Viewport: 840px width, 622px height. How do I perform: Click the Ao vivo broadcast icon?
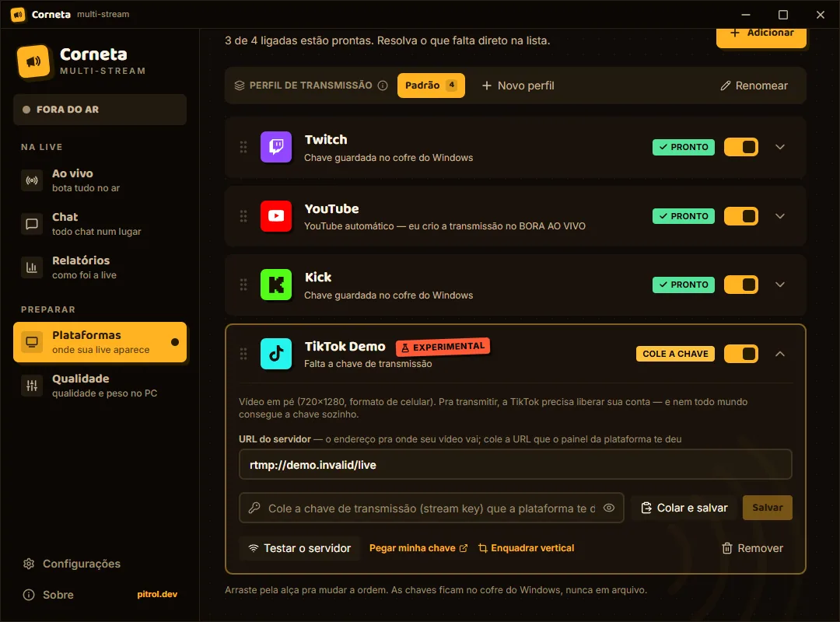[32, 180]
